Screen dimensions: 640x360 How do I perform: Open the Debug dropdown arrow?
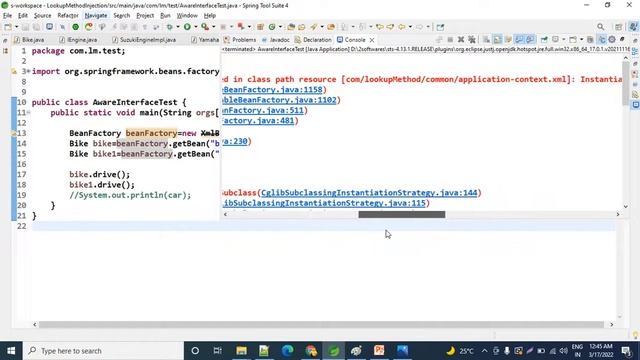pos(178,27)
